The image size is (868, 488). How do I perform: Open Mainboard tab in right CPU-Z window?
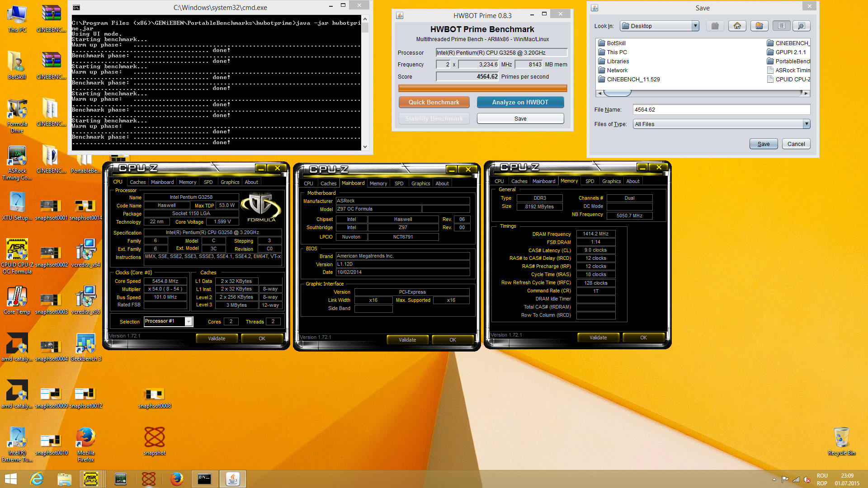(x=544, y=181)
